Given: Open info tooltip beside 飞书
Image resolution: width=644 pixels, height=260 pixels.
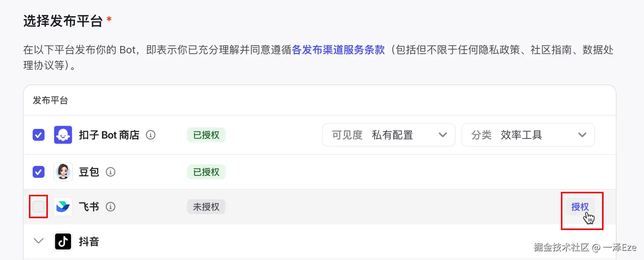Looking at the screenshot, I should point(111,207).
